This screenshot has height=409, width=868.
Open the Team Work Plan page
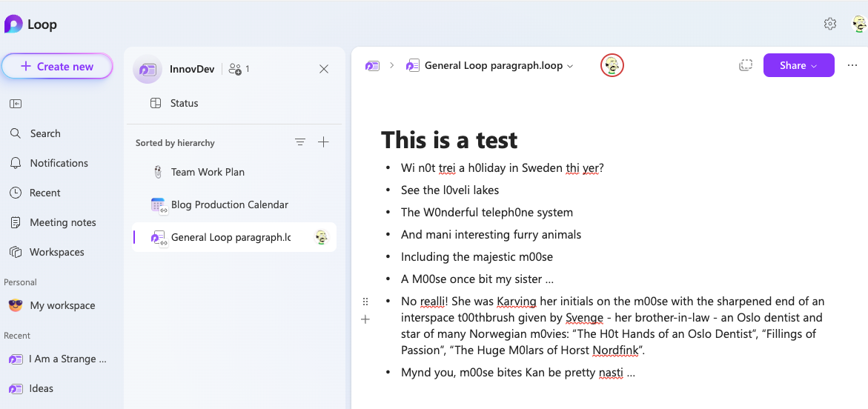207,172
